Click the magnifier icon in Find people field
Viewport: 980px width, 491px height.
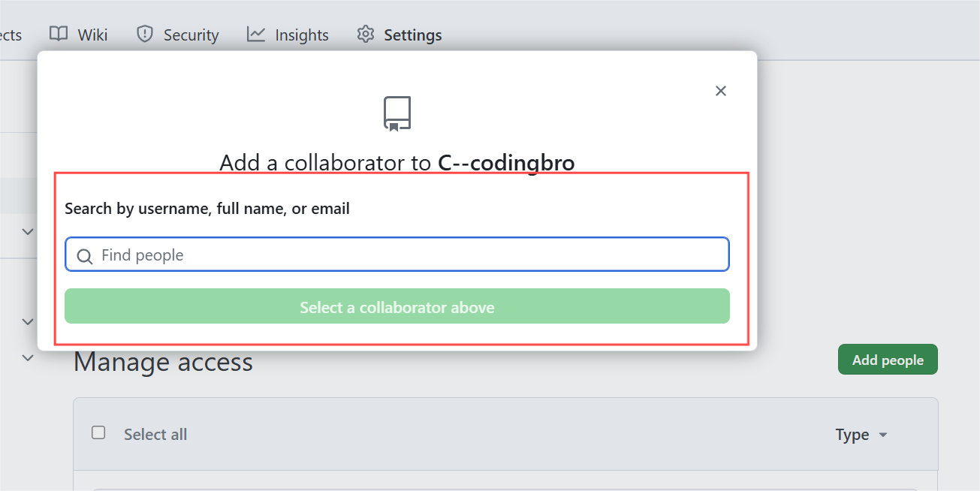click(x=86, y=256)
